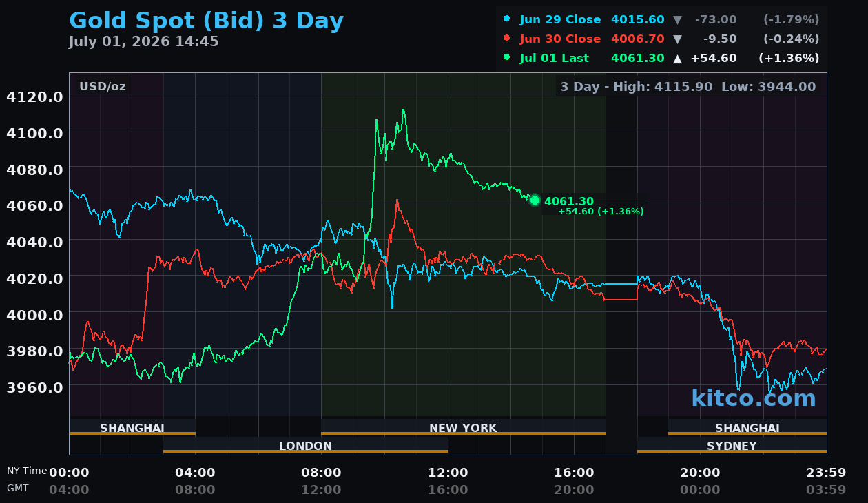Click the NY time 20:00 tick label
The image size is (868, 503).
tap(700, 473)
